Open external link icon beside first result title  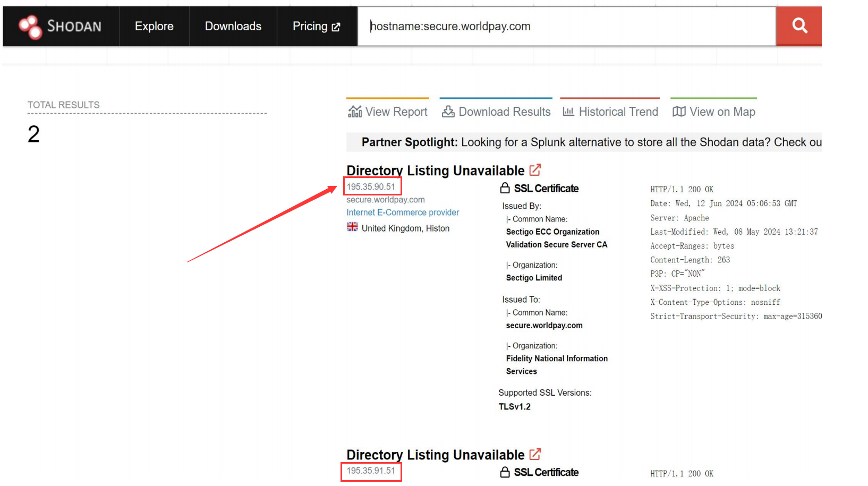tap(535, 170)
